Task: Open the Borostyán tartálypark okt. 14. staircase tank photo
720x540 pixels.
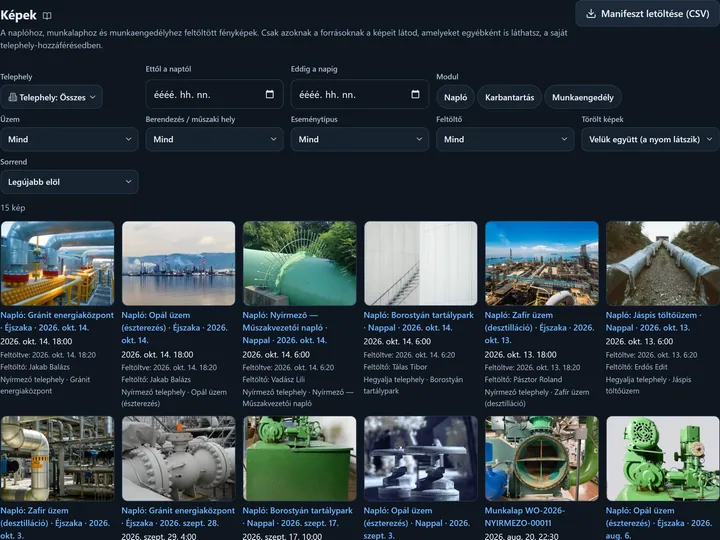Action: tap(421, 264)
